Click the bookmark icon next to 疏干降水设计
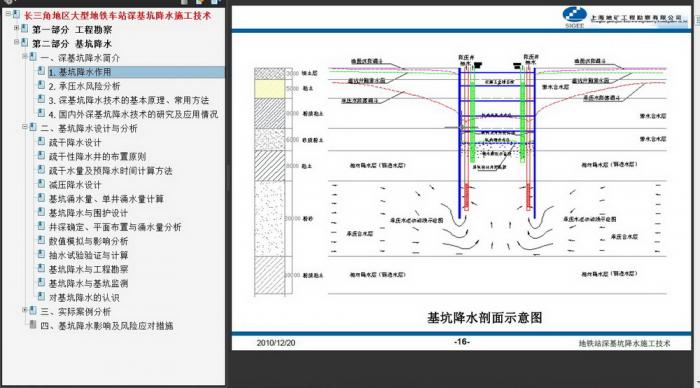 pyautogui.click(x=41, y=141)
